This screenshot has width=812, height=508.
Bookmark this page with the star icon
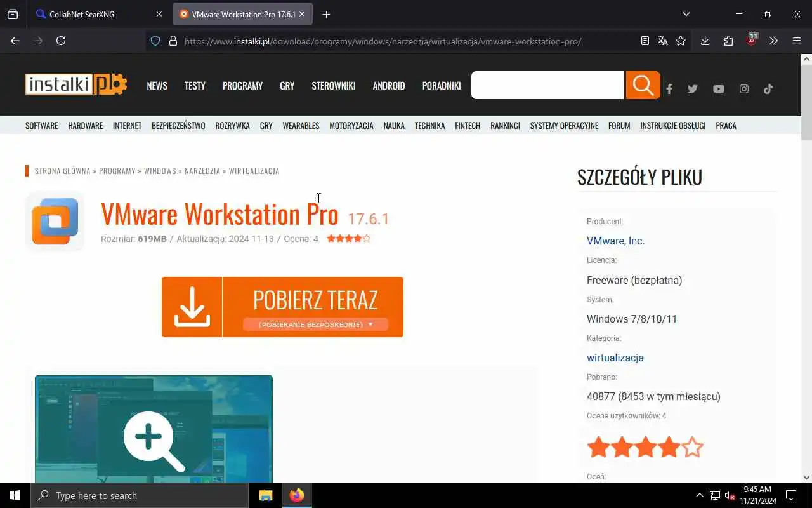point(681,41)
